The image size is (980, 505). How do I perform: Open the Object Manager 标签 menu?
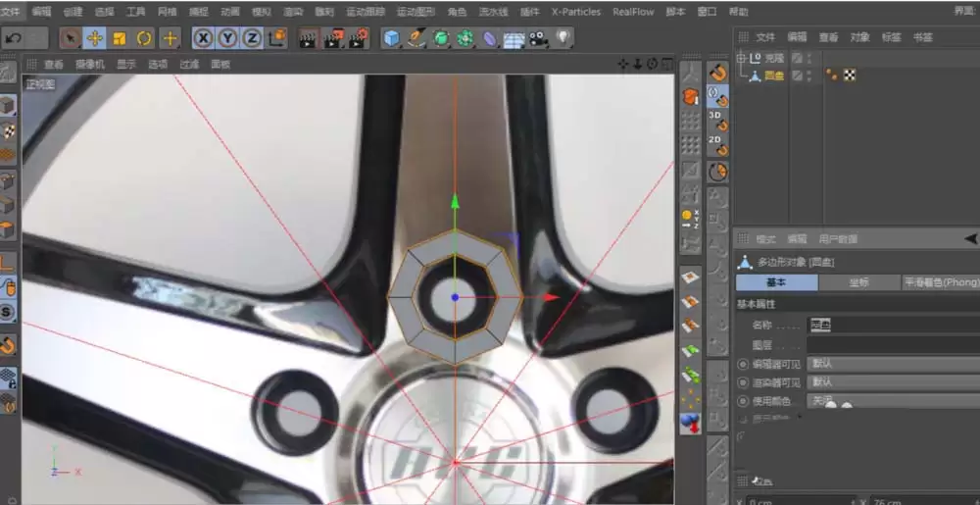[891, 37]
